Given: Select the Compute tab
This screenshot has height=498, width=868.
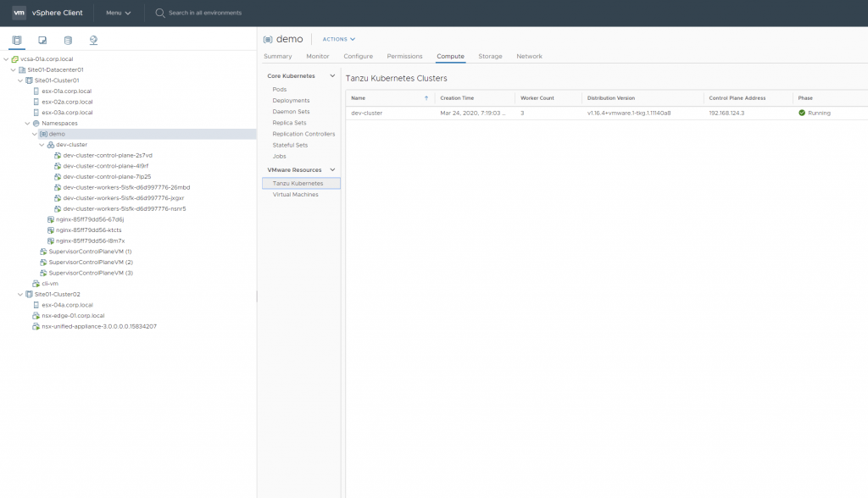Looking at the screenshot, I should 451,57.
